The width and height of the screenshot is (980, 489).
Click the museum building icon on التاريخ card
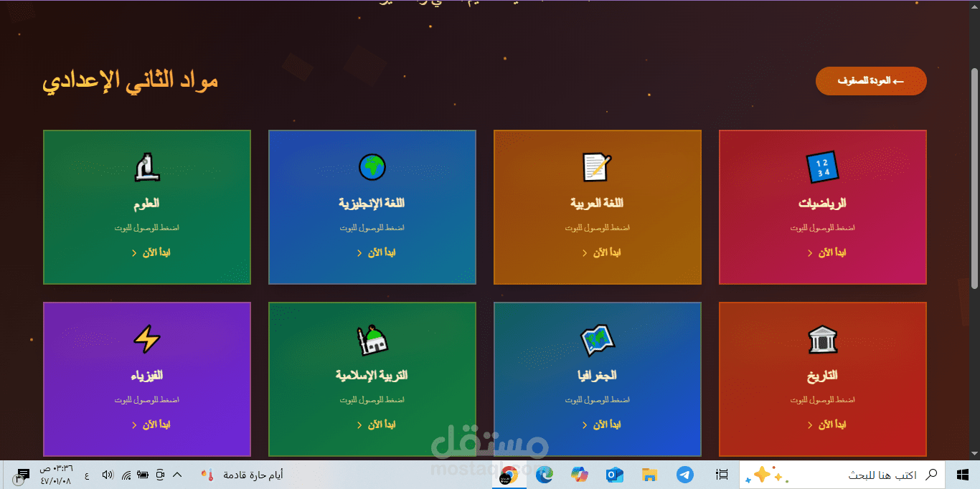click(822, 339)
